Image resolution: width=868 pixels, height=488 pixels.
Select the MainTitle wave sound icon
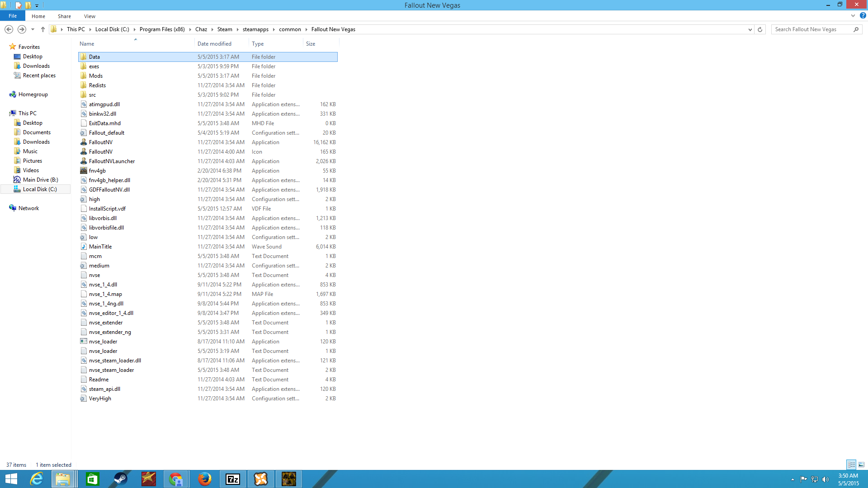pos(84,247)
